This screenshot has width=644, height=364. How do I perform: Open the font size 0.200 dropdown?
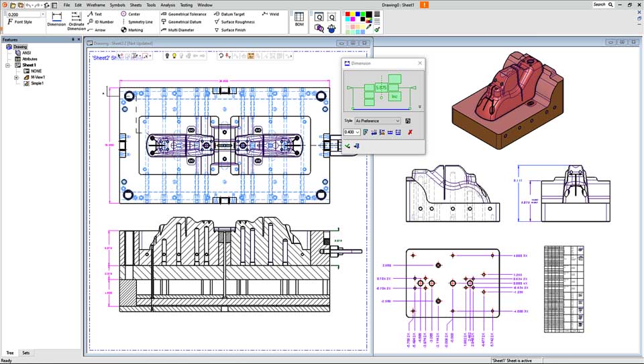pyautogui.click(x=43, y=14)
